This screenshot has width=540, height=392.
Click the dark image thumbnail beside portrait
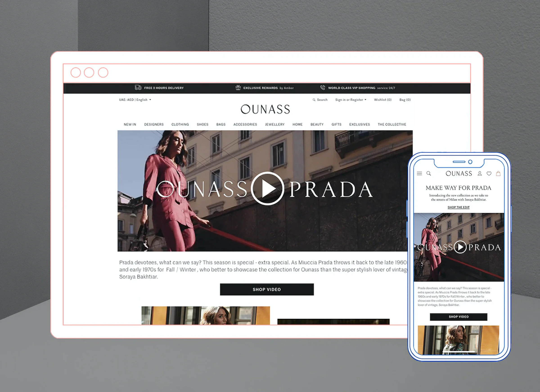pos(333,322)
